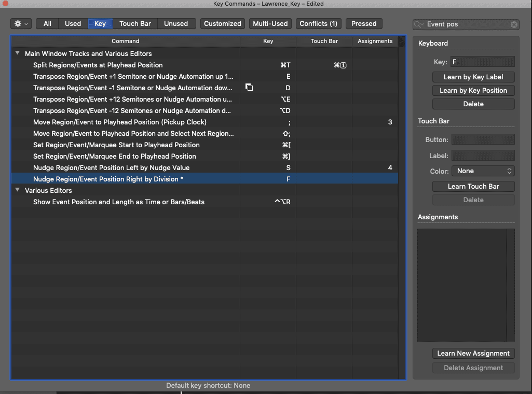Open the gear options menu

pos(21,24)
